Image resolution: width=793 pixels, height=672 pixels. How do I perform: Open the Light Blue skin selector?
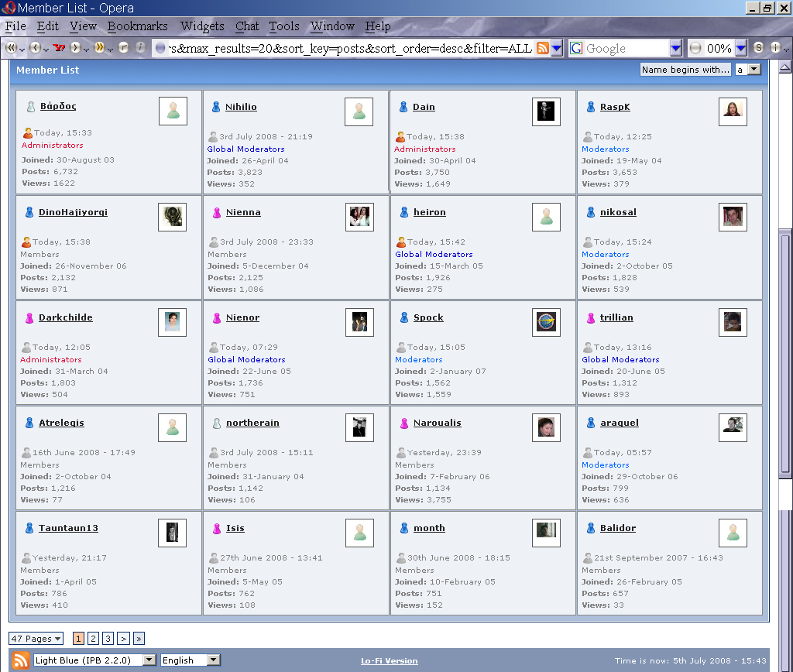(94, 660)
